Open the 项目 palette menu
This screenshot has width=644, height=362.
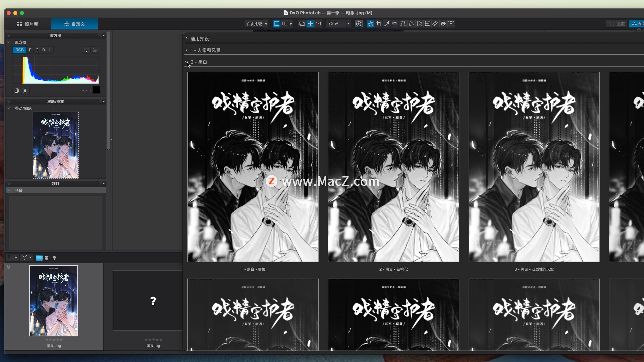click(x=102, y=184)
